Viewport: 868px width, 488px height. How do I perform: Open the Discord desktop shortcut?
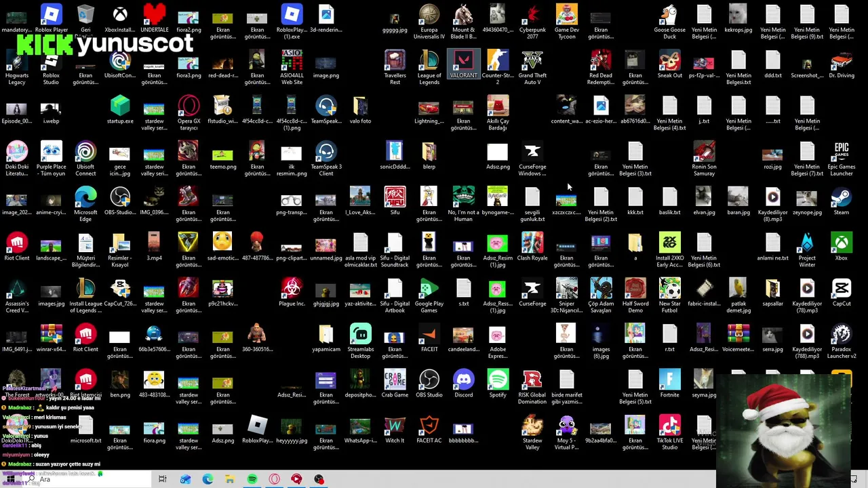click(464, 384)
